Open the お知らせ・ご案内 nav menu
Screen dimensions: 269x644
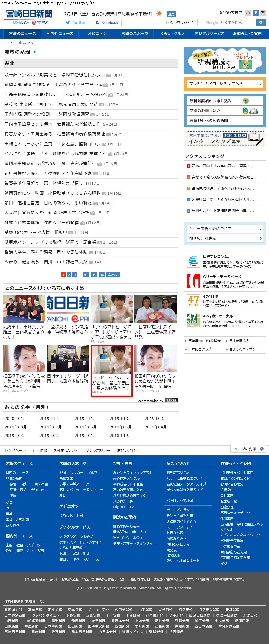(247, 34)
